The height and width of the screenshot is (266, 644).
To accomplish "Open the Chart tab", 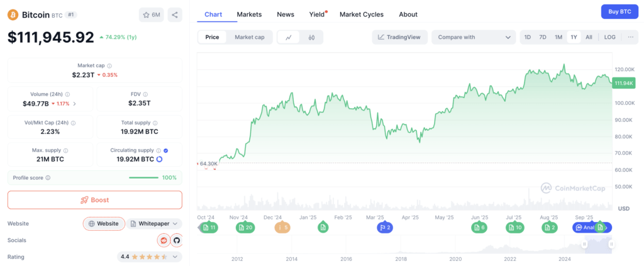I will 213,14.
